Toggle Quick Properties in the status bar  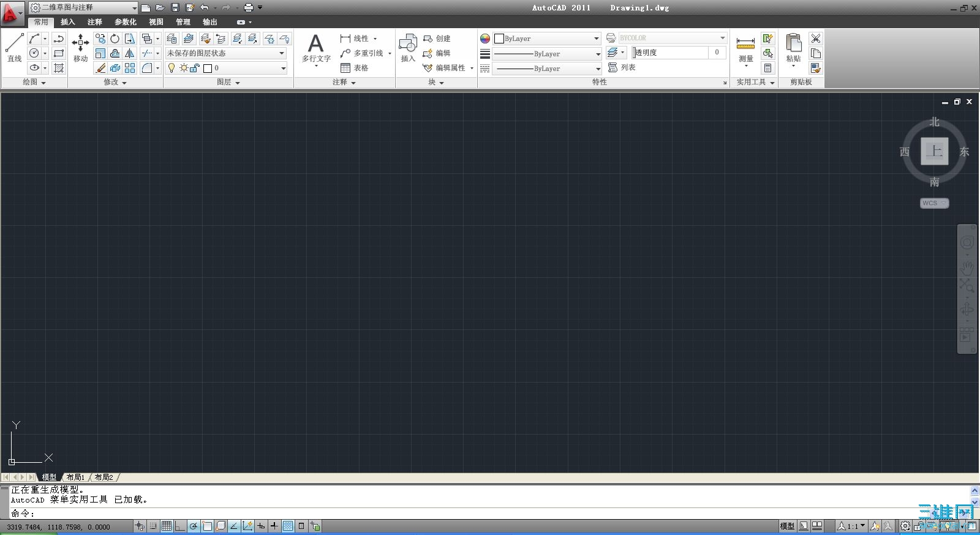pyautogui.click(x=301, y=526)
